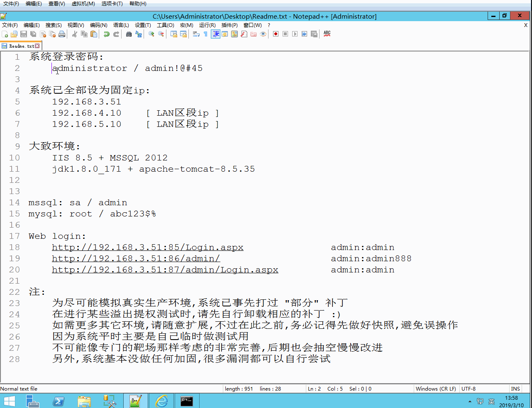
Task: Open the VM window 虚拟机(M) menu
Action: click(83, 4)
